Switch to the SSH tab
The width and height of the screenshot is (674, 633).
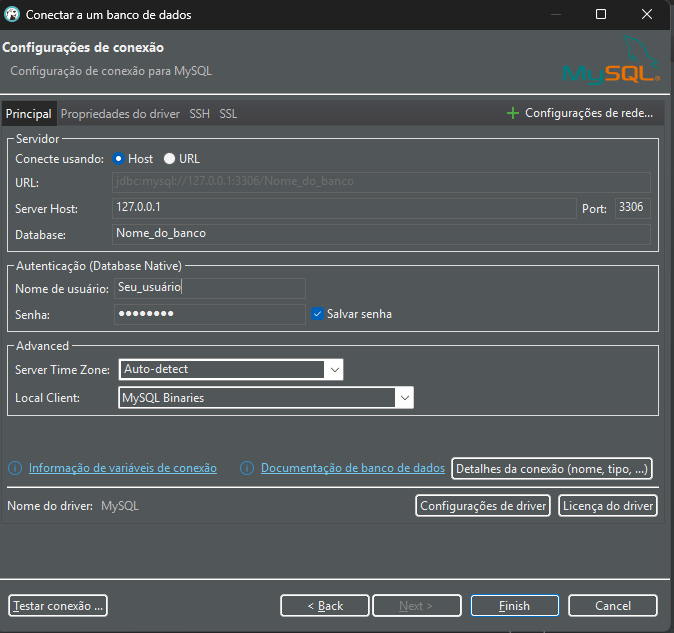(199, 114)
